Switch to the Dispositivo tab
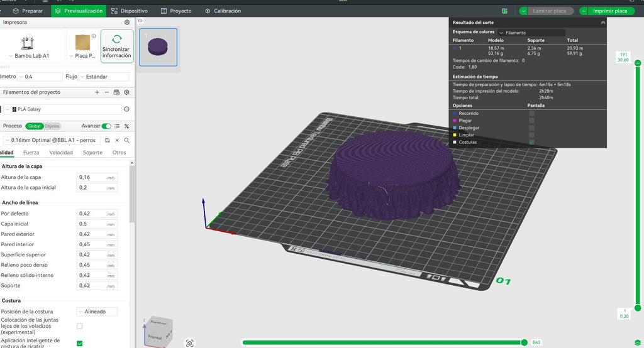Image resolution: width=644 pixels, height=348 pixels. point(130,11)
